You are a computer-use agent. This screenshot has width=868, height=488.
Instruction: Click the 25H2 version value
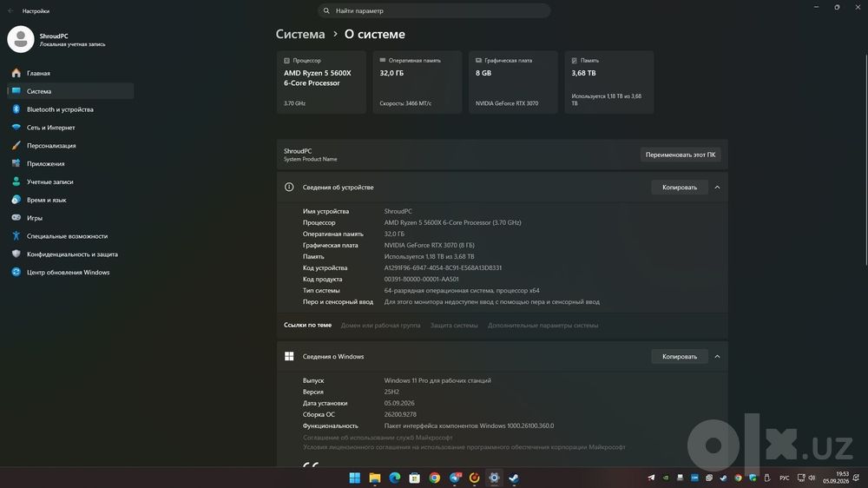[x=391, y=392]
